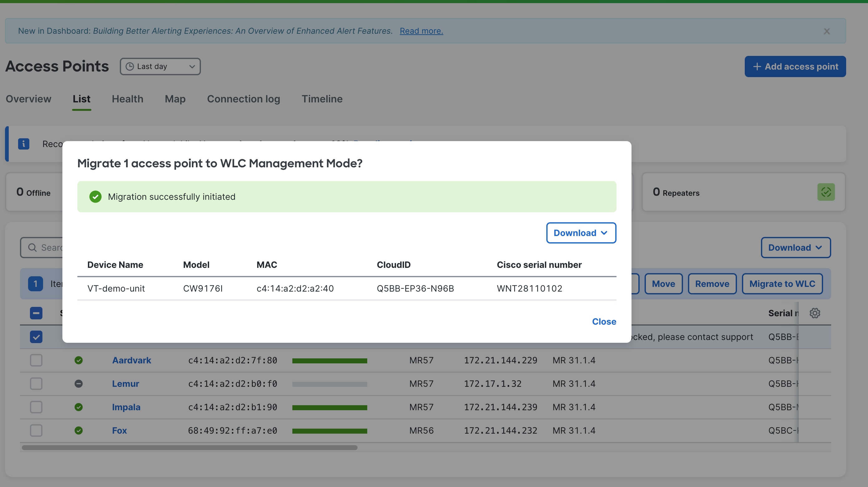Click the blue info icon in recommendation banner
The height and width of the screenshot is (487, 868).
click(x=24, y=144)
